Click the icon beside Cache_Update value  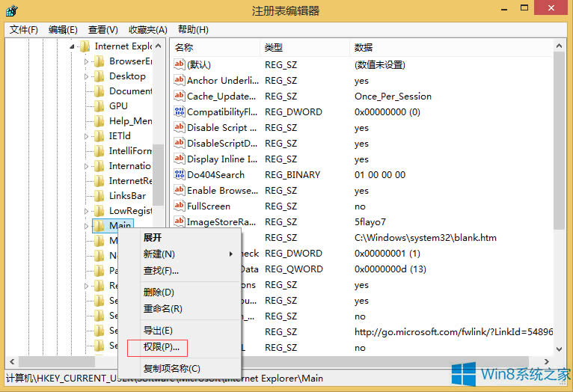coord(179,96)
